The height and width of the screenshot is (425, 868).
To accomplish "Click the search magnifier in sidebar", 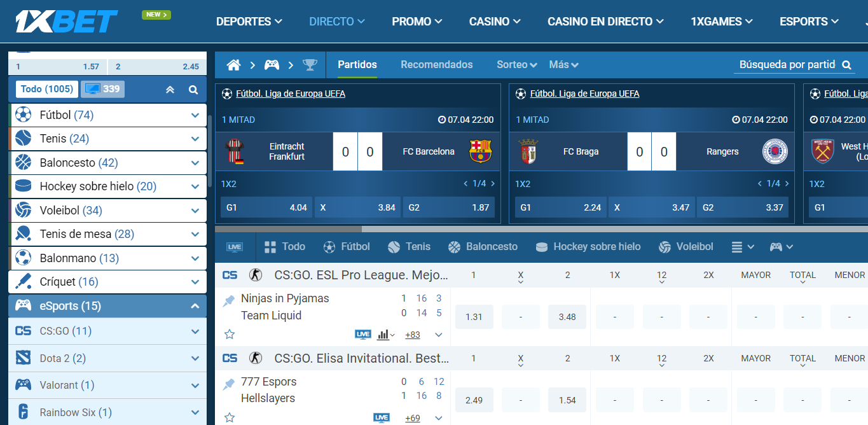I will [x=193, y=90].
